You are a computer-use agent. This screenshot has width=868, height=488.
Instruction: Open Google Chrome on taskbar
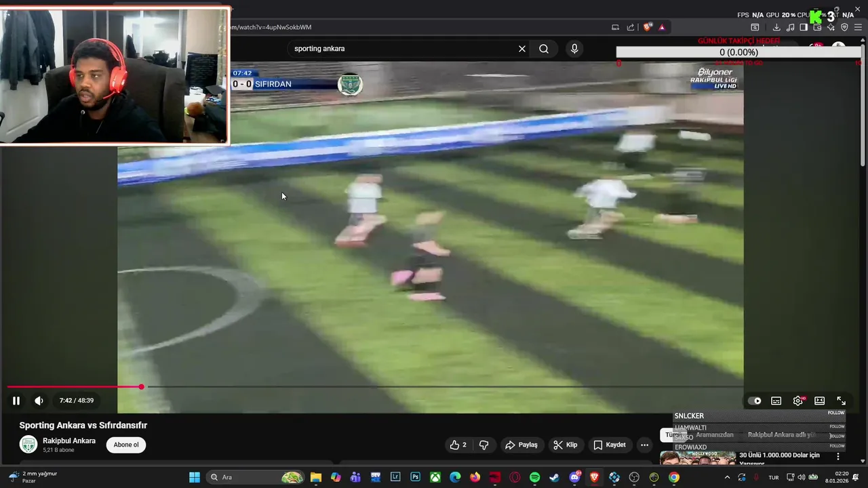(673, 477)
